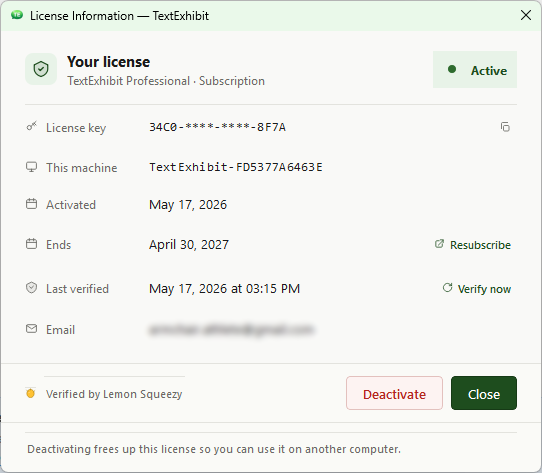Click the calendar icon beside Activated
This screenshot has width=542, height=473.
31,204
